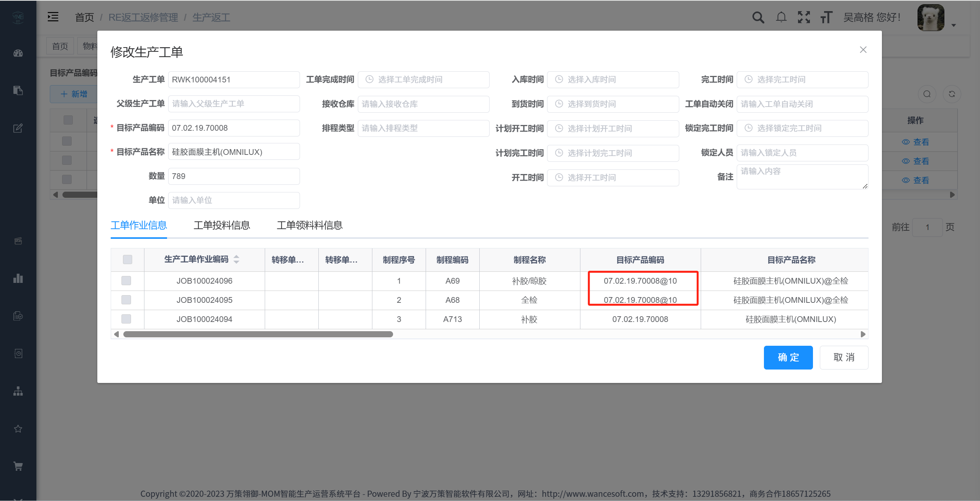The width and height of the screenshot is (980, 501).
Task: Check the row JOB100024095 checkbox
Action: (x=126, y=300)
